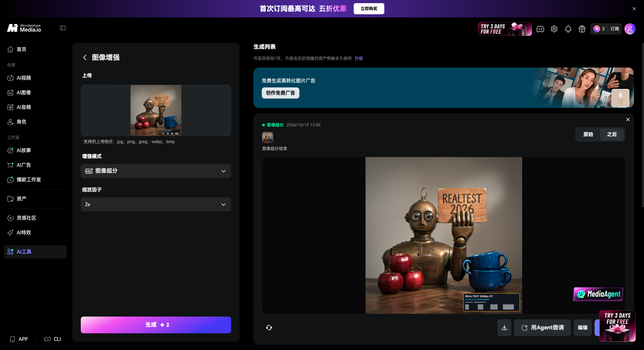The image size is (644, 350).
Task: Show the 原始 original image view
Action: (588, 134)
